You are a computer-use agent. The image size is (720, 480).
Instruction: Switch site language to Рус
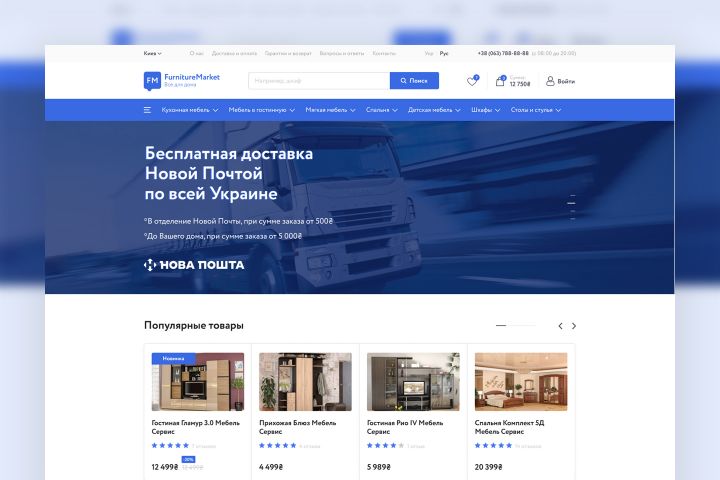point(444,53)
